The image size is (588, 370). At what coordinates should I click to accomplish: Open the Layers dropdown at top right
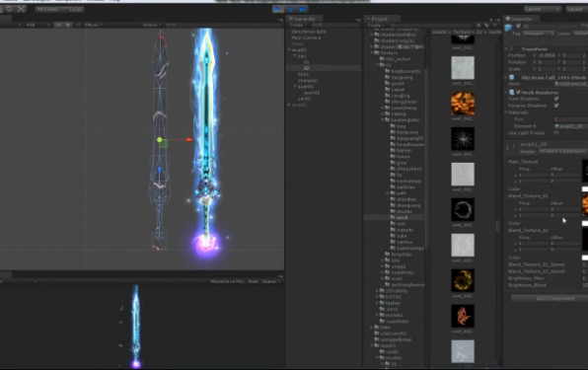543,9
